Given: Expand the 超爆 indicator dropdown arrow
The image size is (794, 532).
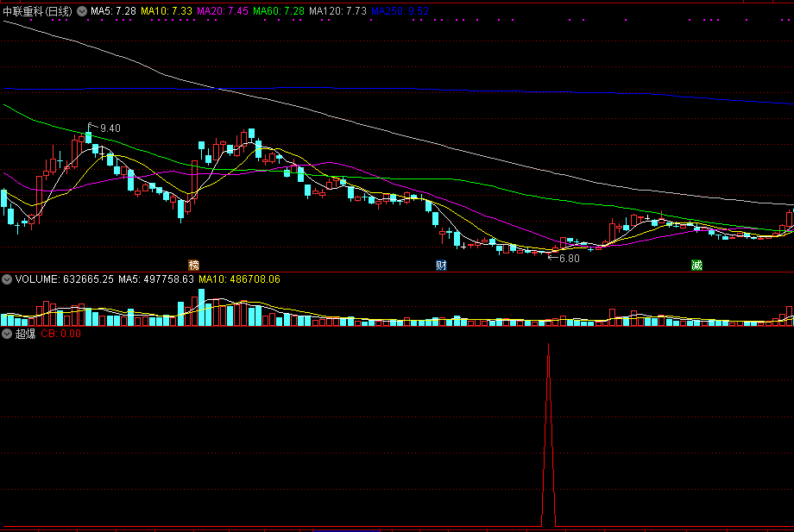Looking at the screenshot, I should 7,334.
